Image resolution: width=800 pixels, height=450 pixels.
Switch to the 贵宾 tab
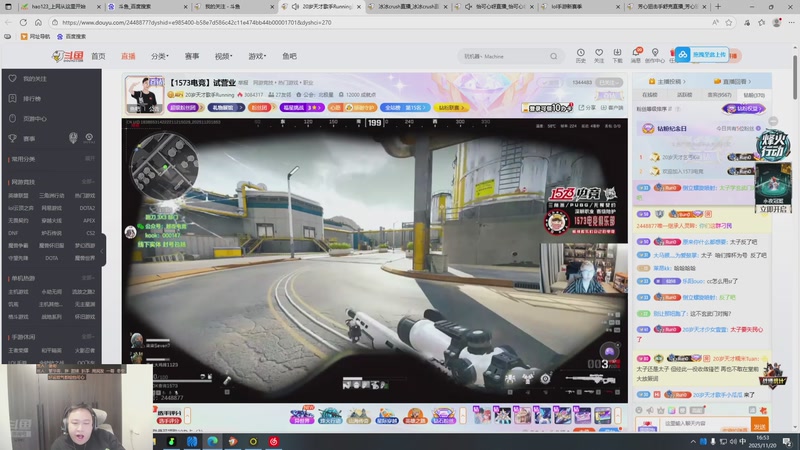click(x=719, y=95)
